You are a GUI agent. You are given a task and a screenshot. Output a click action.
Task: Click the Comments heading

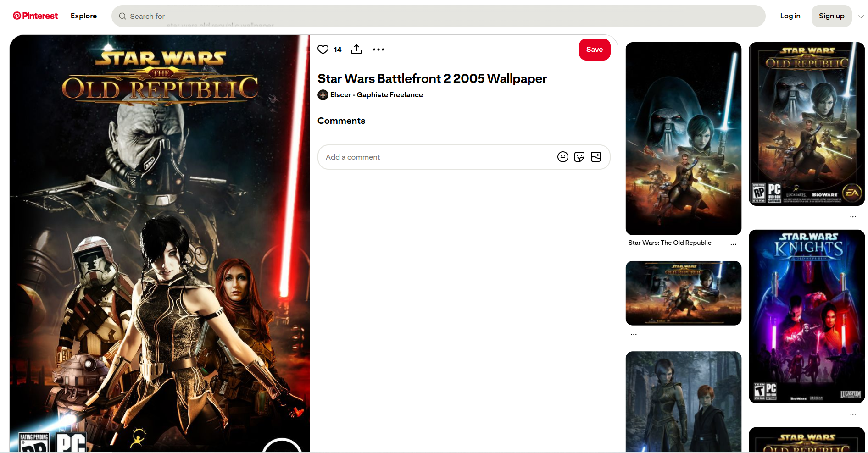click(x=341, y=121)
